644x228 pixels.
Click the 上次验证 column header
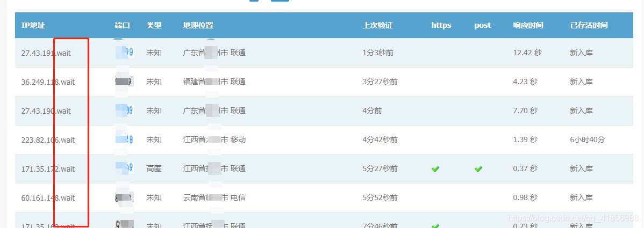pyautogui.click(x=378, y=25)
